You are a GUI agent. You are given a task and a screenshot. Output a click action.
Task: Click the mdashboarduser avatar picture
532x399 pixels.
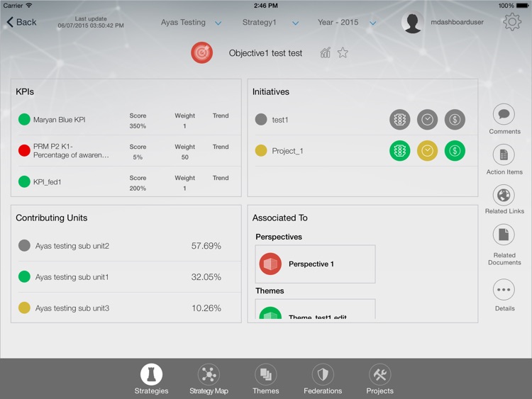pos(413,23)
